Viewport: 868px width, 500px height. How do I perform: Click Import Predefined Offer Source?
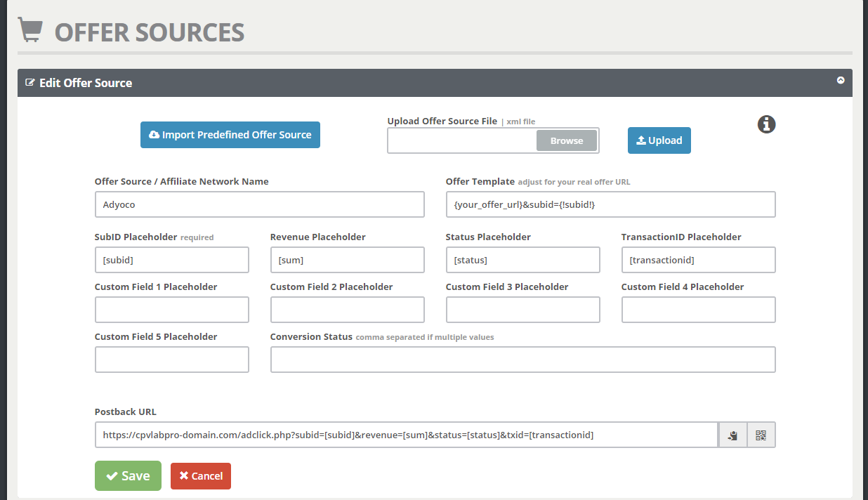230,135
